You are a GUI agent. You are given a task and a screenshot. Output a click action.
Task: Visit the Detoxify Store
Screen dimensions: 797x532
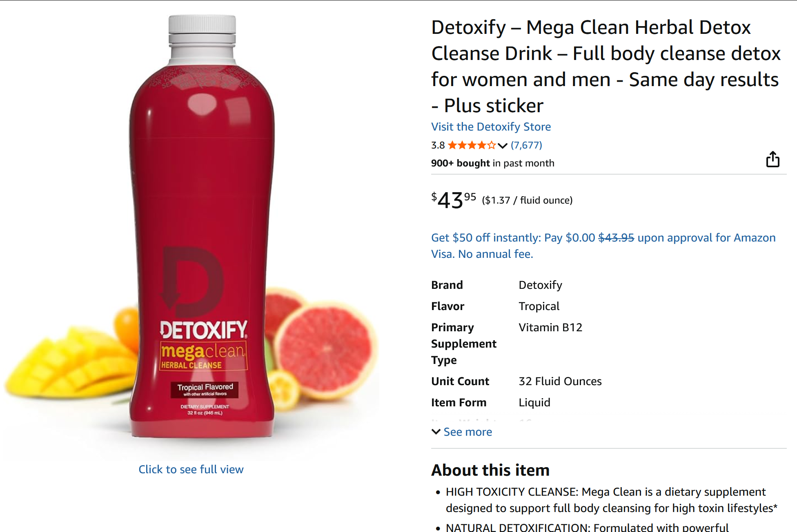[x=491, y=127]
